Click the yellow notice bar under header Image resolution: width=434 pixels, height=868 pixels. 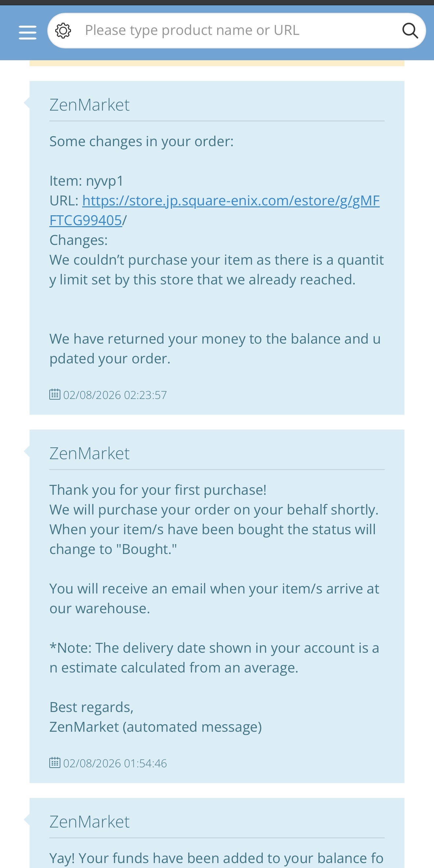coord(217,63)
